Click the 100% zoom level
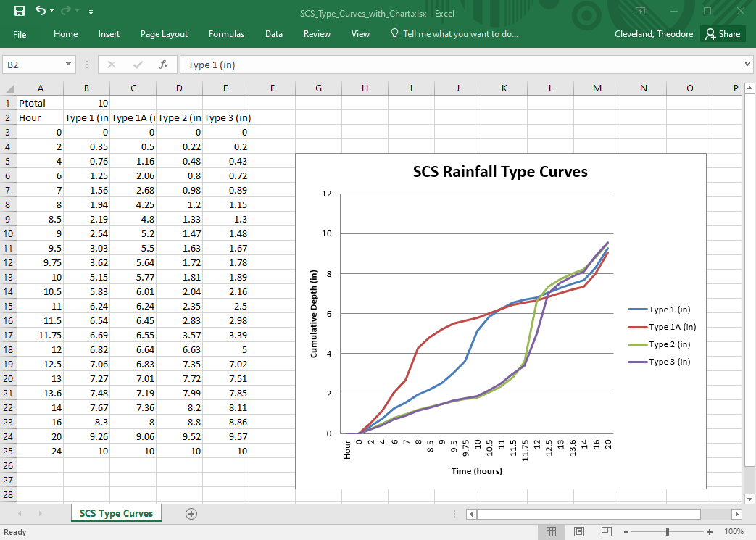756x540 pixels. click(x=734, y=532)
